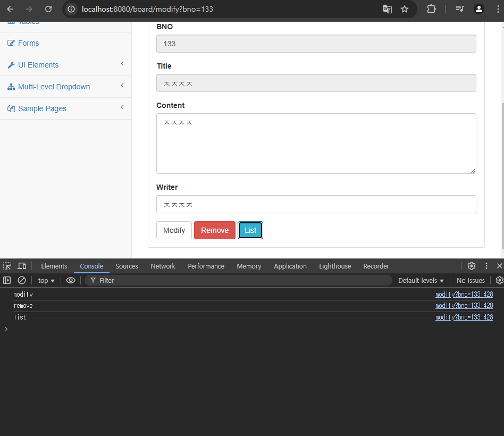The height and width of the screenshot is (436, 504).
Task: Click the Sample Pages files icon
Action: (11, 108)
